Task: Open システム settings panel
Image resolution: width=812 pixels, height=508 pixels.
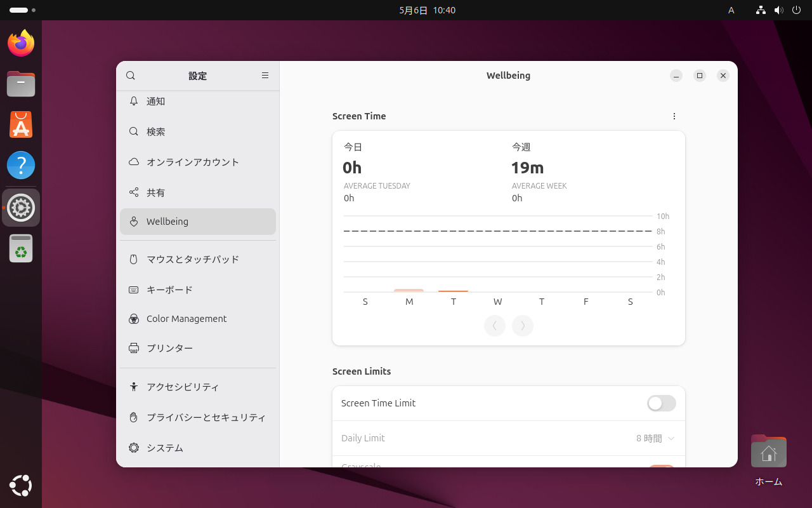Action: pos(198,448)
